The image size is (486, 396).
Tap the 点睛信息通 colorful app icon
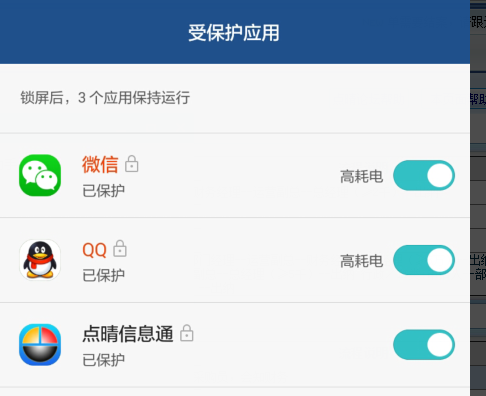tap(40, 345)
